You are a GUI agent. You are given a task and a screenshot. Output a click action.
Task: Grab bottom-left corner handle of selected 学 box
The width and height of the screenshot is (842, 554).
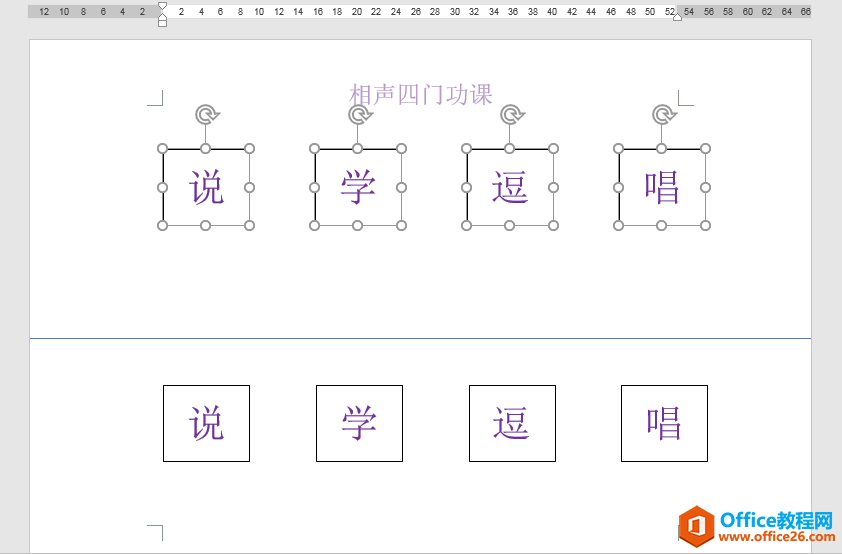tap(315, 225)
